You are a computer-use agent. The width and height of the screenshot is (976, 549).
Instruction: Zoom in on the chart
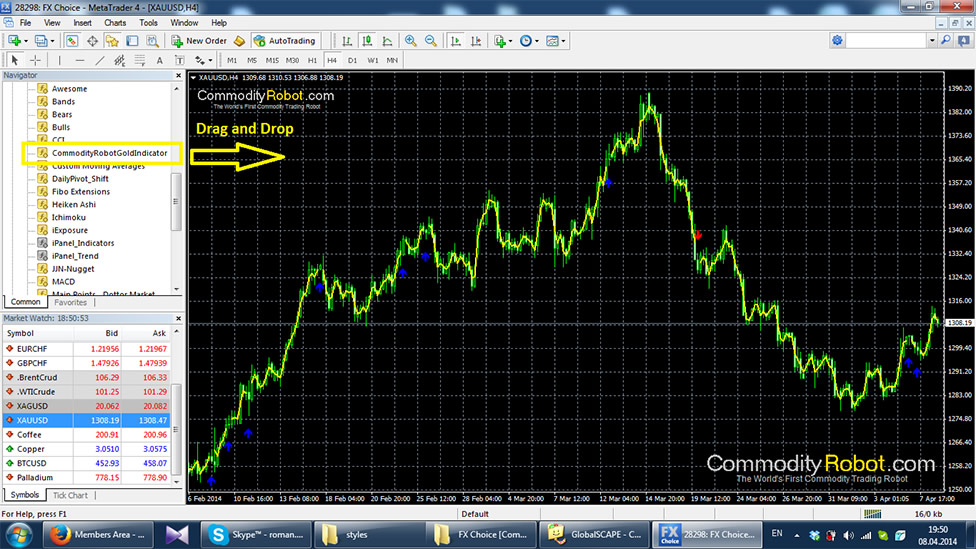411,41
